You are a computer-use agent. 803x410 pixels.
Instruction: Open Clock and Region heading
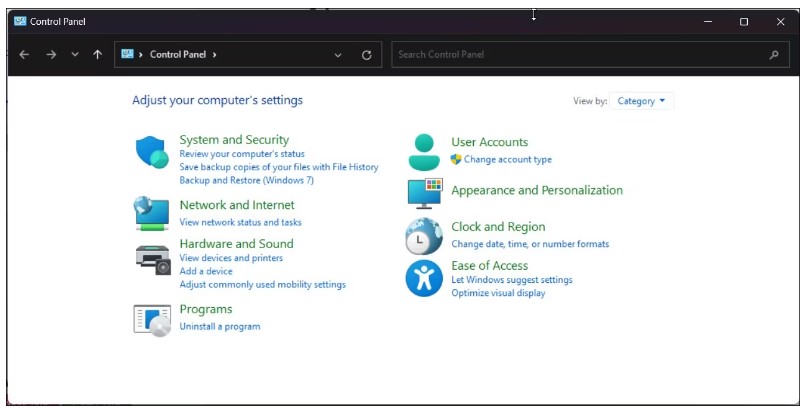pos(498,227)
